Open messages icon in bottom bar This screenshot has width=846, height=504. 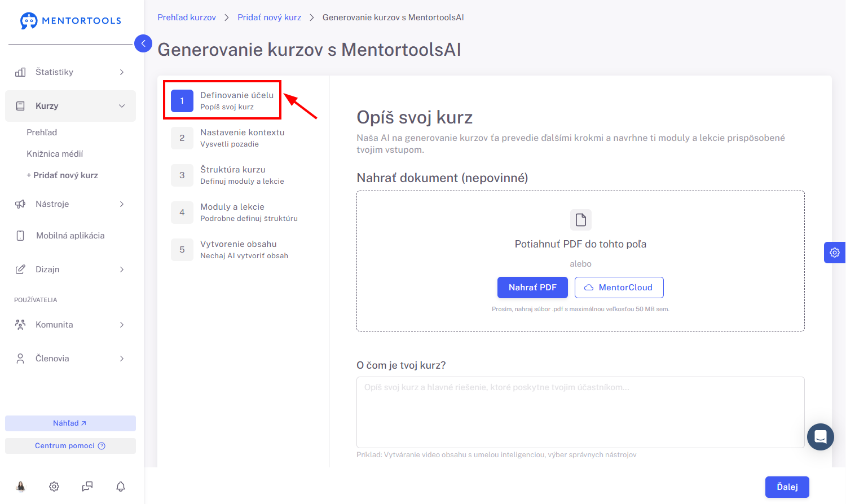coord(87,486)
